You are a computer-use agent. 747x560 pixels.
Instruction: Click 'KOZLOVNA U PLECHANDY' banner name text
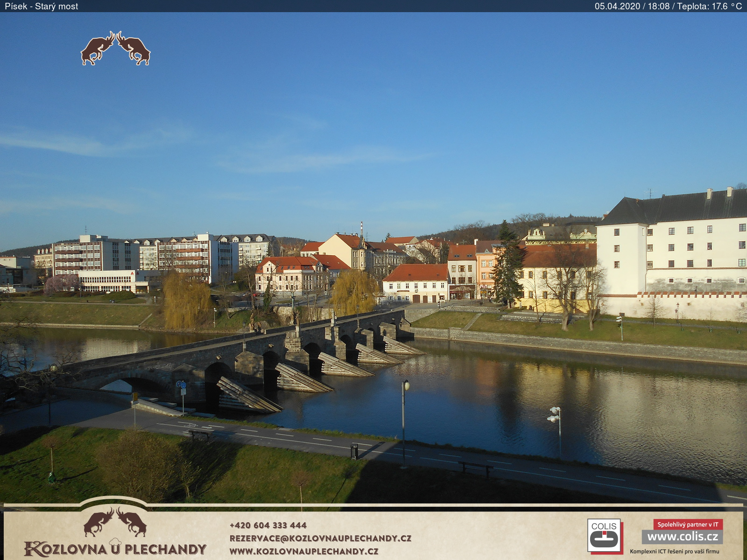115,549
